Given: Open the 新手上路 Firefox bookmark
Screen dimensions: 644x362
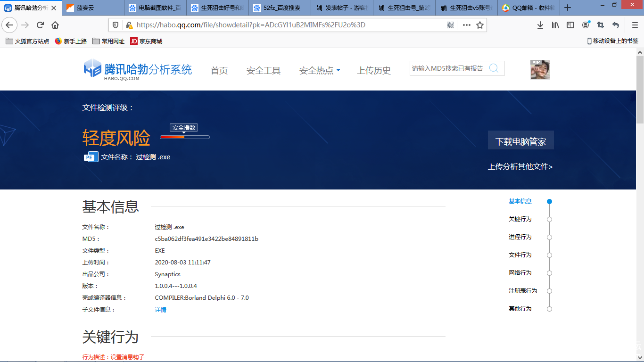Looking at the screenshot, I should (x=71, y=41).
